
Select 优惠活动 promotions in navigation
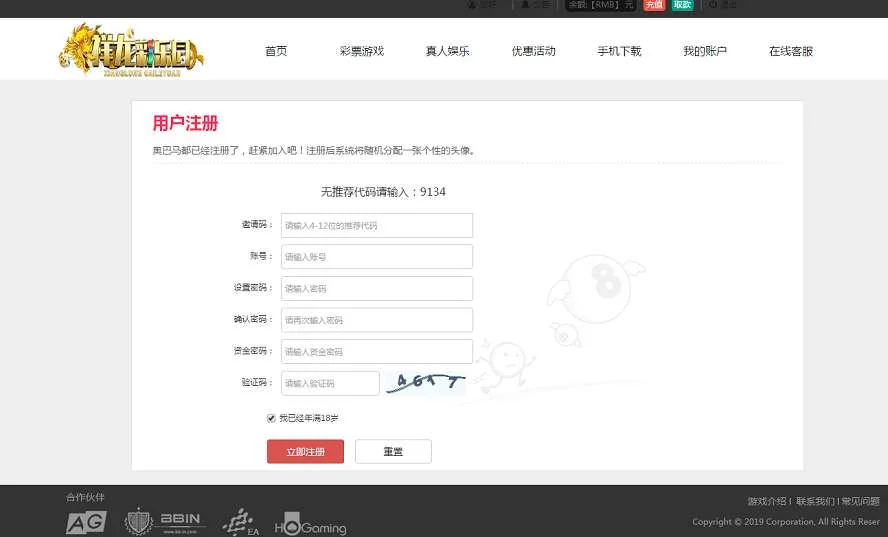point(533,51)
